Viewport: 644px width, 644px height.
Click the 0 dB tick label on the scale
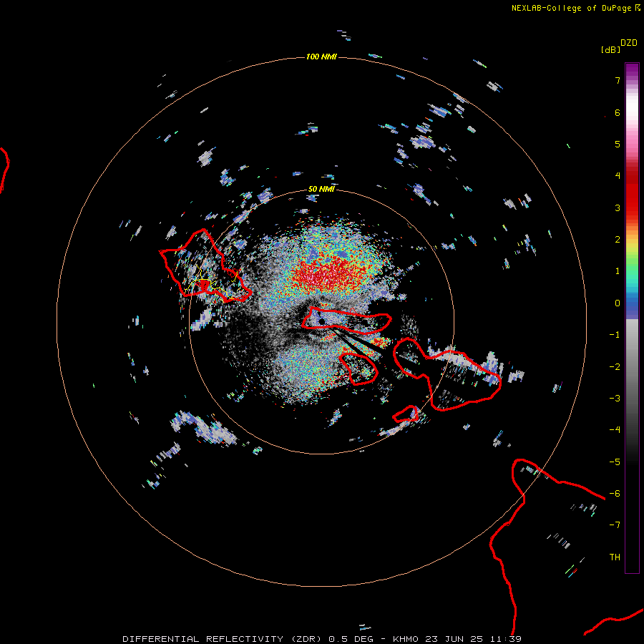(618, 303)
